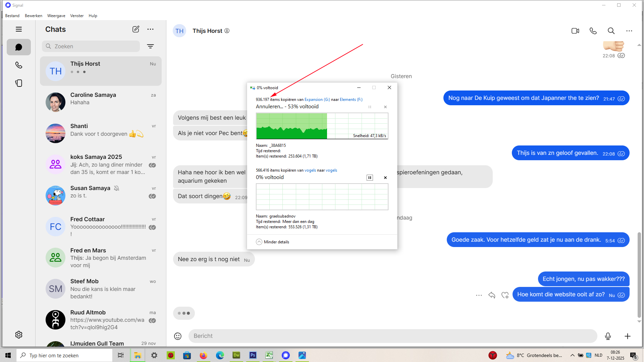Compose a new chat
The height and width of the screenshot is (362, 644).
pyautogui.click(x=136, y=29)
